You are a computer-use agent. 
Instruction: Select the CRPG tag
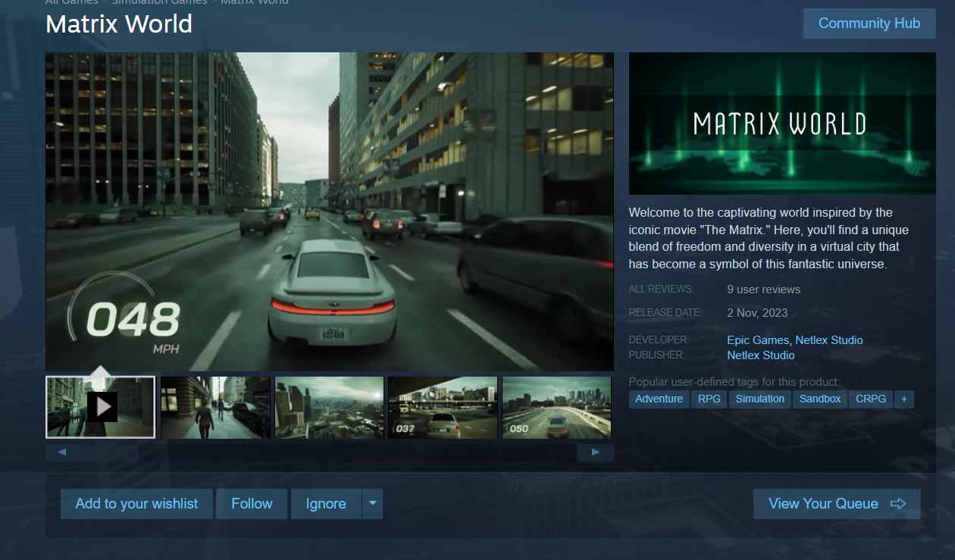tap(871, 399)
